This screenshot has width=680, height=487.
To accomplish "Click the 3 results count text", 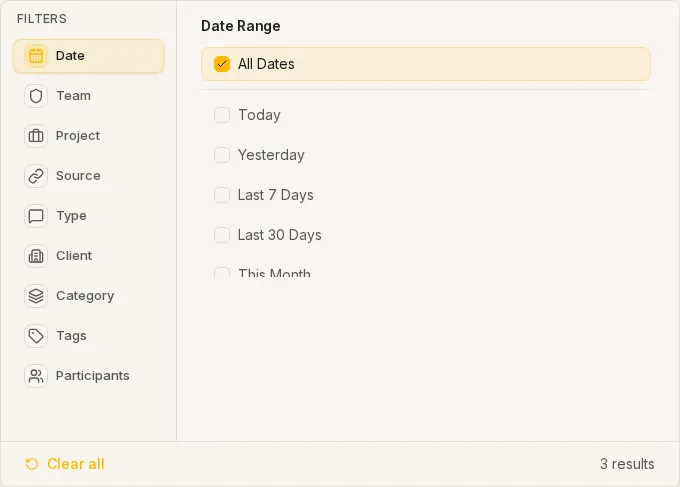I will pos(627,464).
